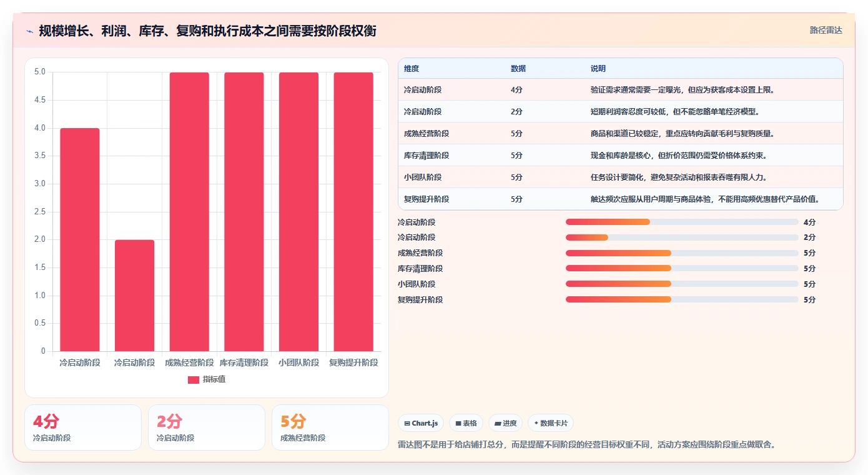Click the 复购提升阶段 x-axis label under chart
This screenshot has width=868, height=475.
tap(353, 362)
